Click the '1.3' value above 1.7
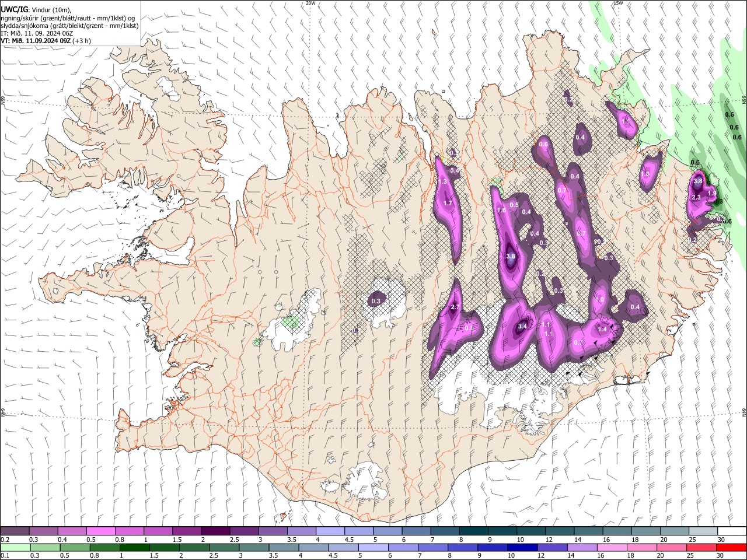747x560 pixels. pos(442,182)
